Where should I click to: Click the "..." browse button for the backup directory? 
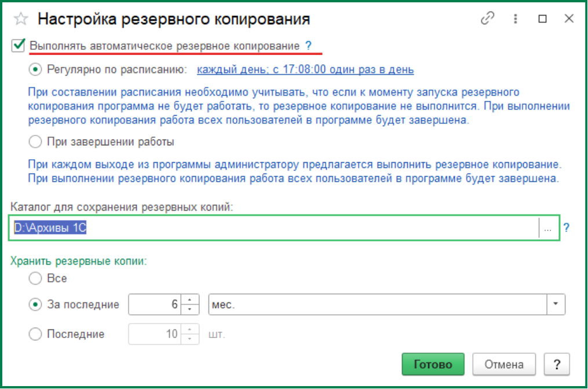click(548, 228)
